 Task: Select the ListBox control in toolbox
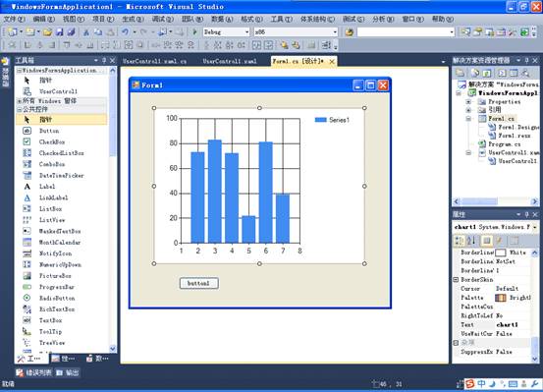(50, 208)
